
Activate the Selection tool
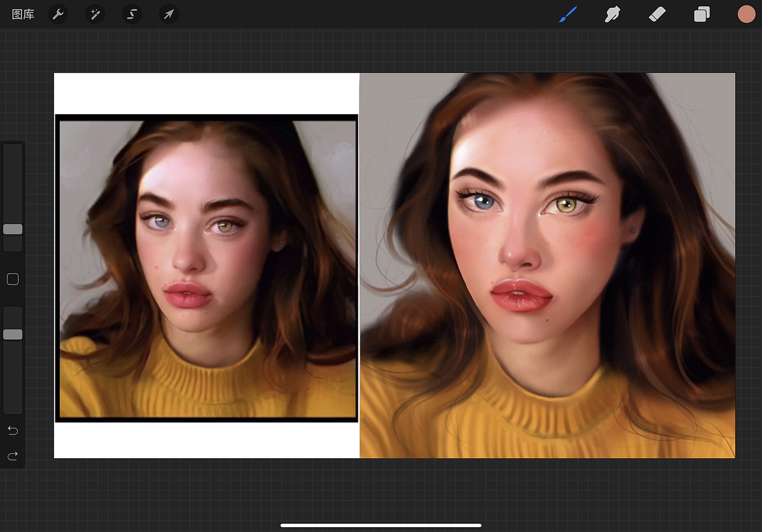pos(132,14)
